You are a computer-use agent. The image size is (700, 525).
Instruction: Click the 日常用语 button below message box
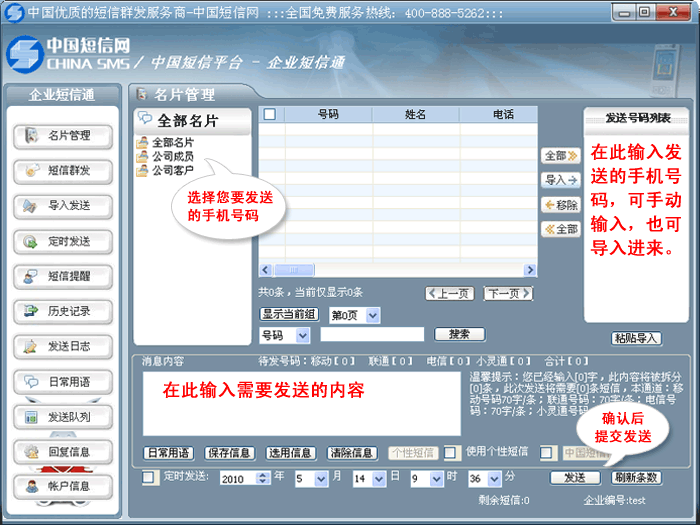point(168,453)
